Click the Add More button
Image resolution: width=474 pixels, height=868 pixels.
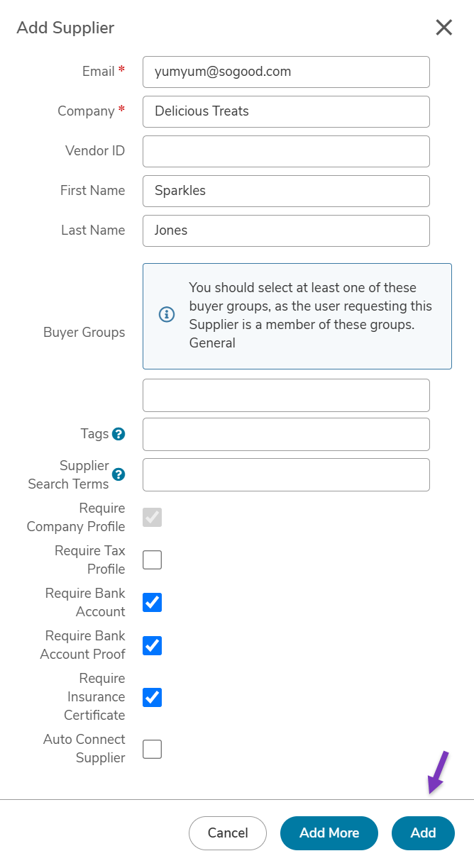[329, 833]
